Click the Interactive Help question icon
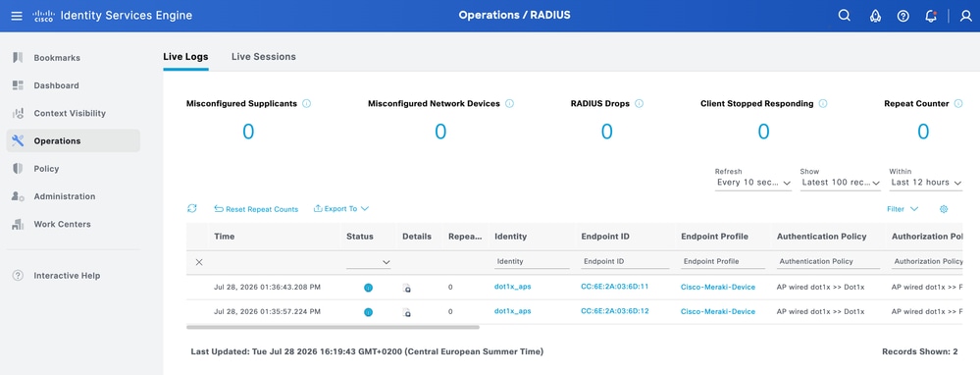Viewport: 980px width, 375px height. (18, 276)
